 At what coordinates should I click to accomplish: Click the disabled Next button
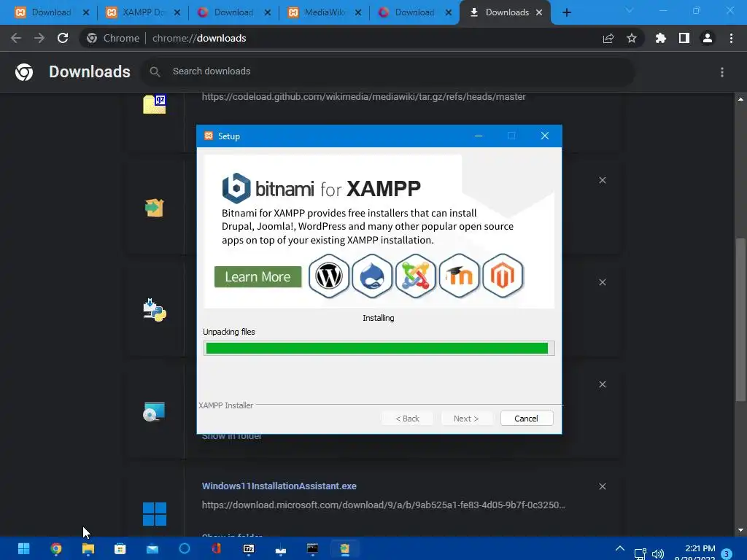(466, 418)
